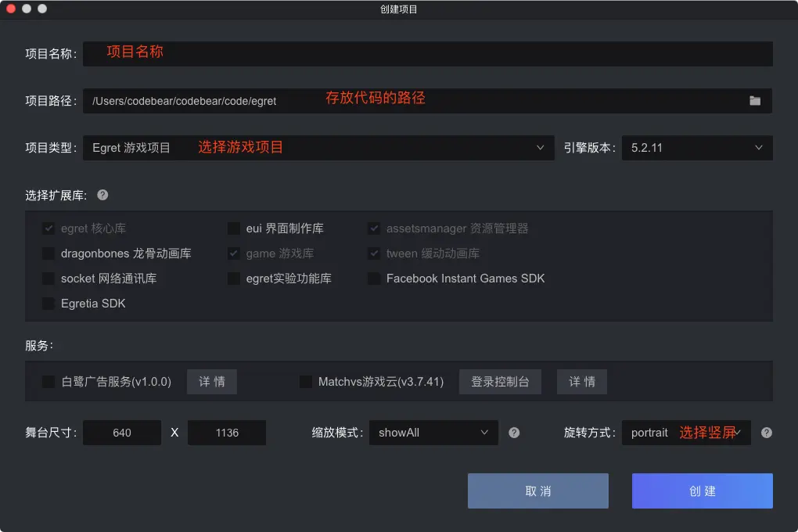Screen dimensions: 798x532
Task: Click the 创建 button
Action: [x=703, y=491]
